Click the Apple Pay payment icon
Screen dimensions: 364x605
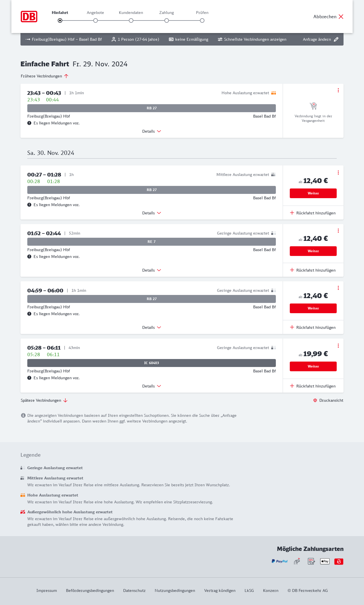click(325, 561)
